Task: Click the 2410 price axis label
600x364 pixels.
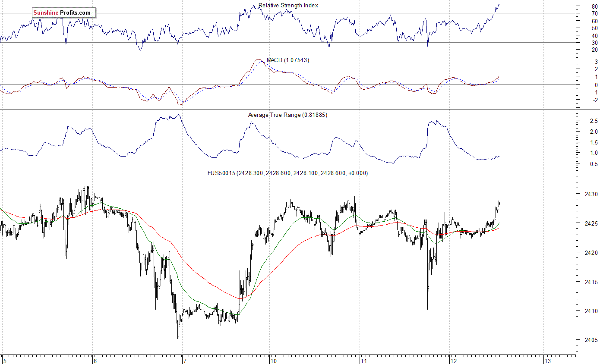Action: point(592,311)
